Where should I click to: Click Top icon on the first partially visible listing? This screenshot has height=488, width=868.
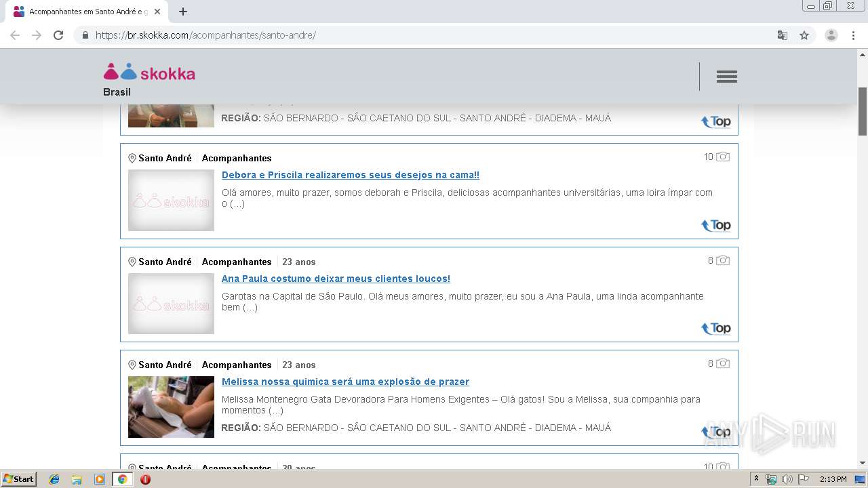pyautogui.click(x=716, y=121)
